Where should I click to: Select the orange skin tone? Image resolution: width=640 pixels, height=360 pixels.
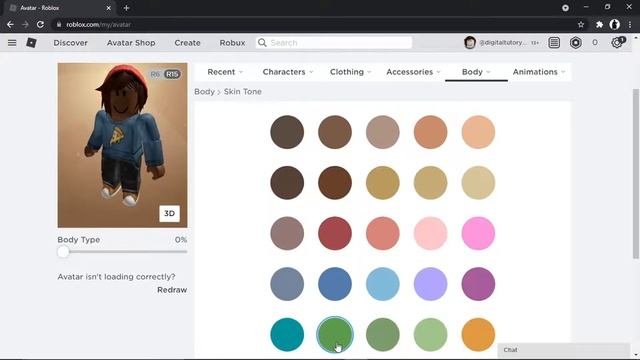click(478, 334)
